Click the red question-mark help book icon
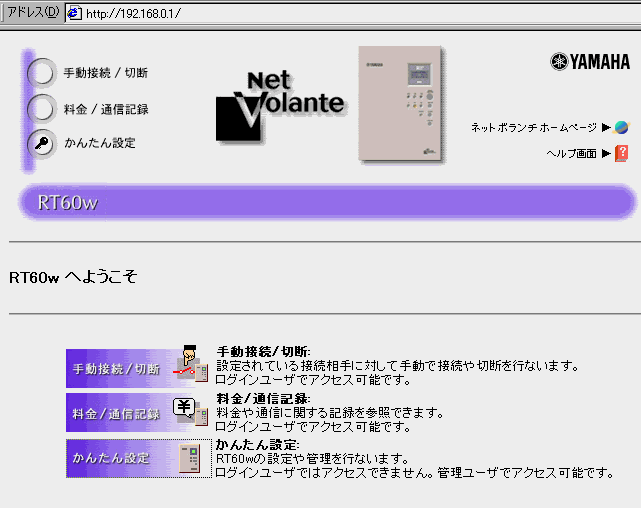Image resolution: width=641 pixels, height=508 pixels. (621, 154)
